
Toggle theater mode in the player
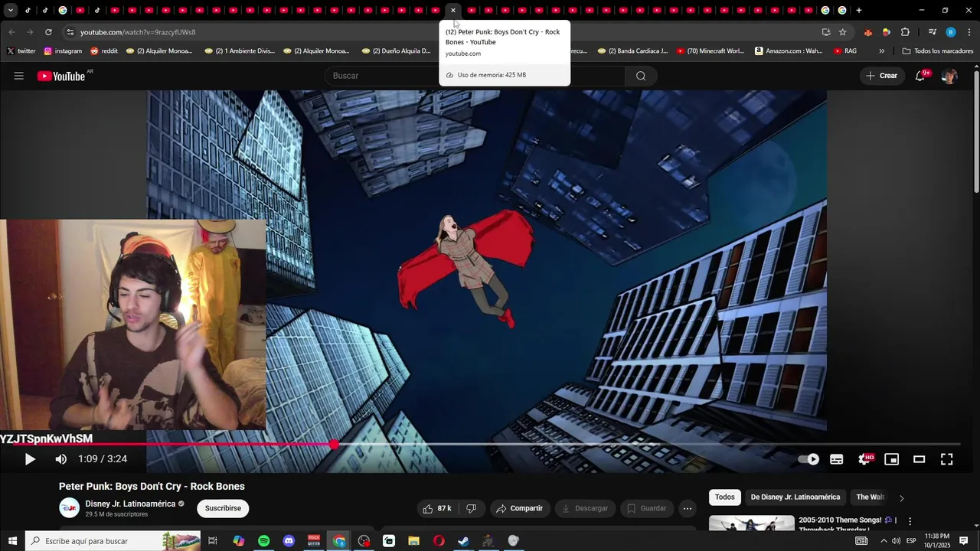click(x=920, y=459)
